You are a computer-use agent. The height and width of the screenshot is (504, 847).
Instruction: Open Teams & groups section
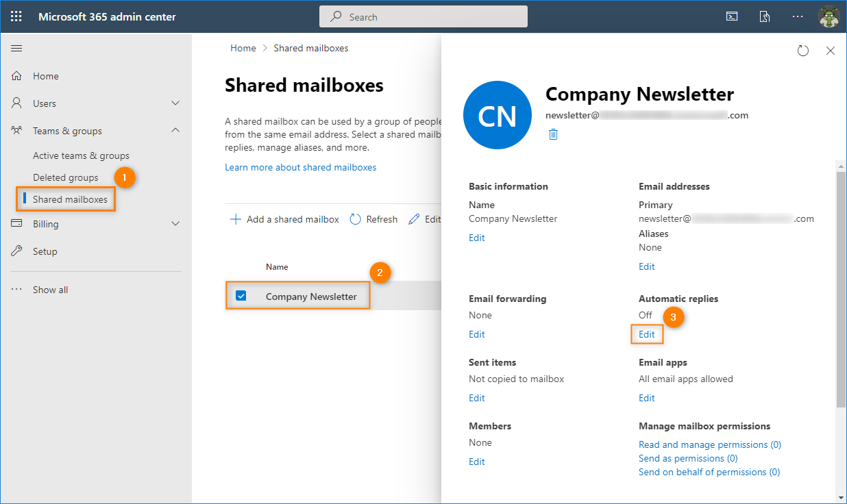[67, 131]
